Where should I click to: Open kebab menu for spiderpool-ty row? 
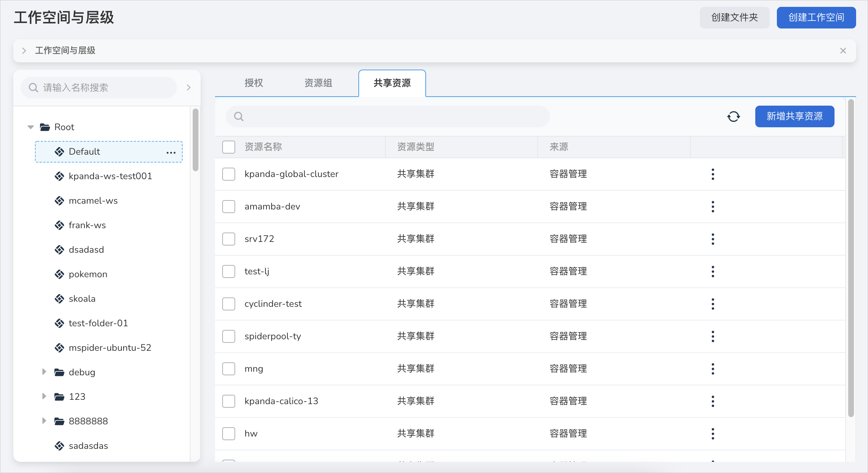[x=713, y=336]
